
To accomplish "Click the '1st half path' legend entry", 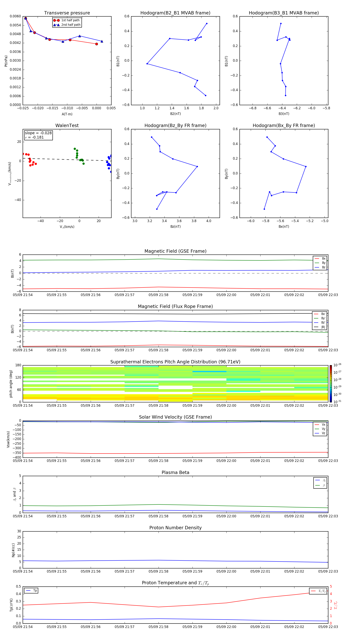I will pos(67,20).
